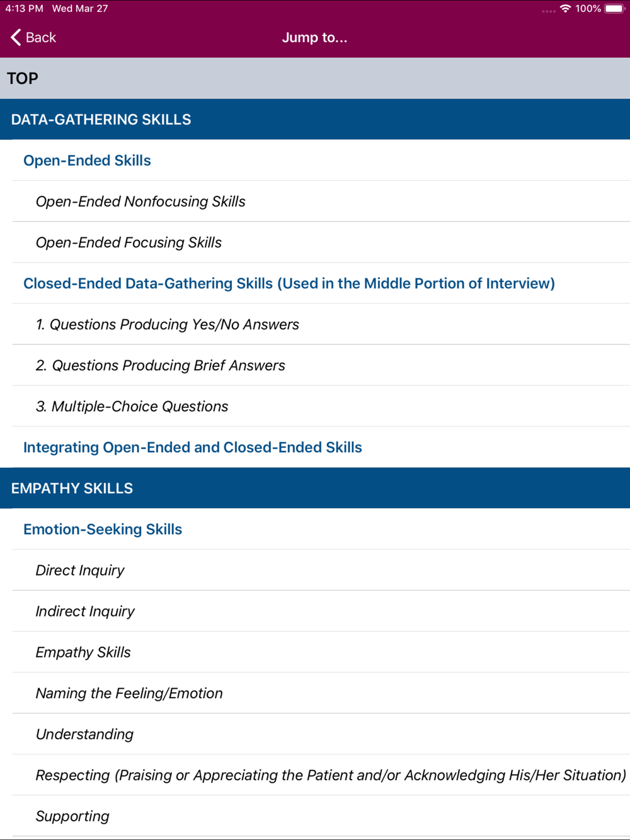Tap the Back chevron icon
630x840 pixels.
[x=16, y=37]
